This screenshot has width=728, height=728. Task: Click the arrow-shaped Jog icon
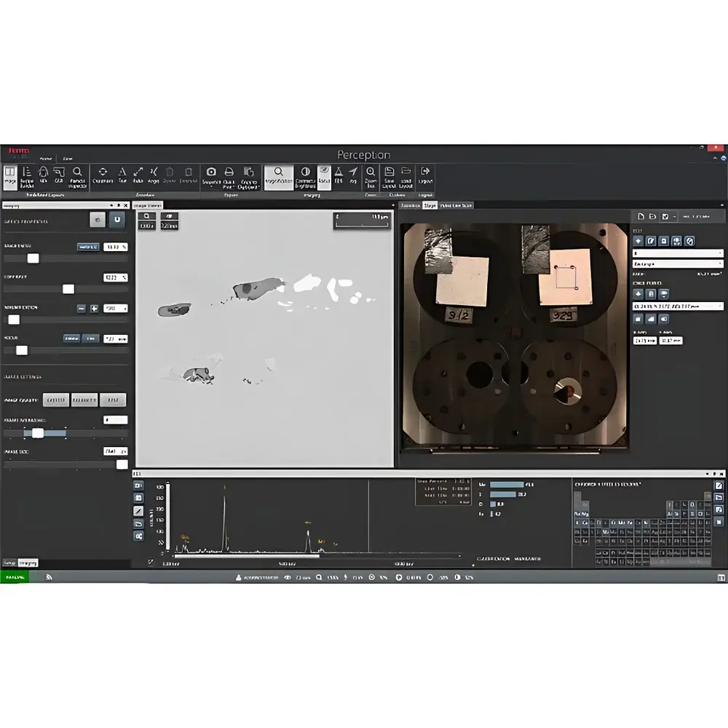click(353, 175)
